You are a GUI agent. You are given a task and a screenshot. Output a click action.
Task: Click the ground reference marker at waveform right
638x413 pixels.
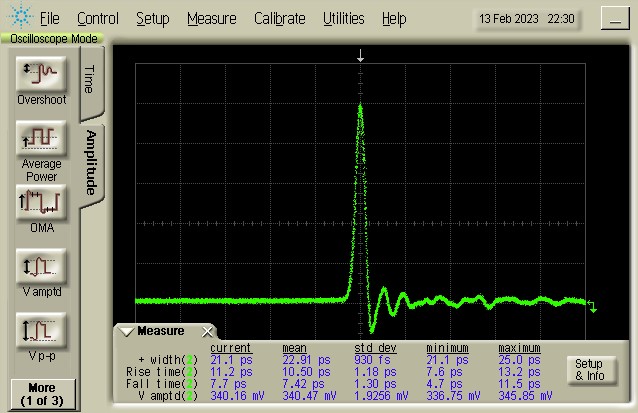[592, 306]
